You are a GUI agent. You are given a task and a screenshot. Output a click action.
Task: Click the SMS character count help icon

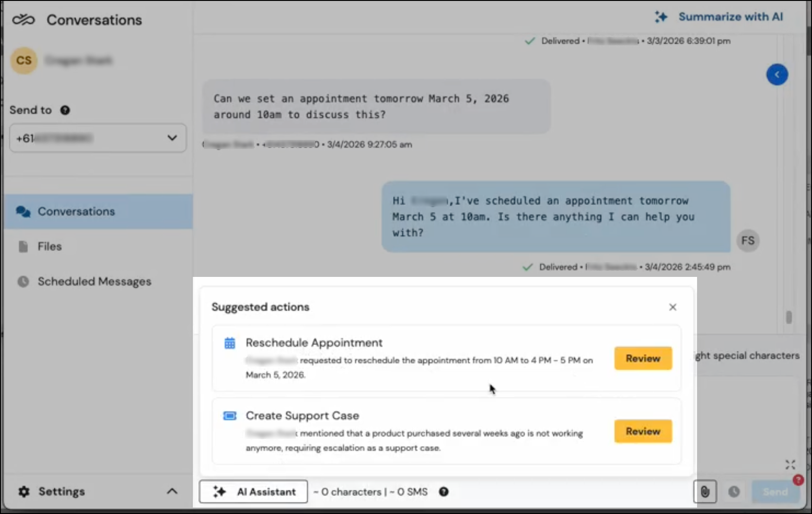(444, 492)
